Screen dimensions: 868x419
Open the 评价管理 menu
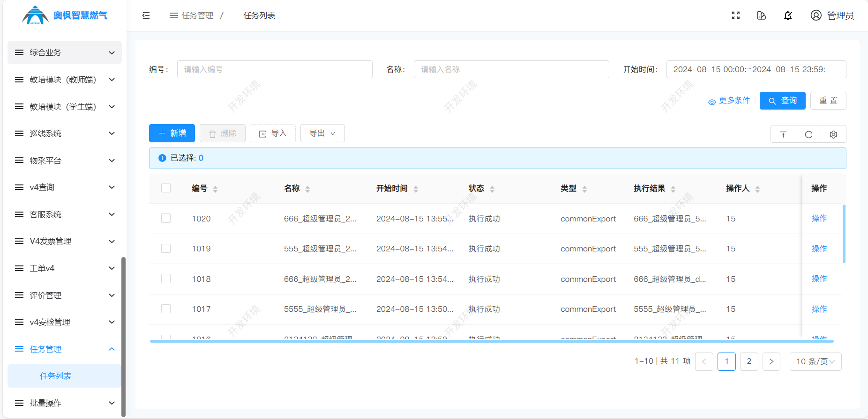pos(65,295)
